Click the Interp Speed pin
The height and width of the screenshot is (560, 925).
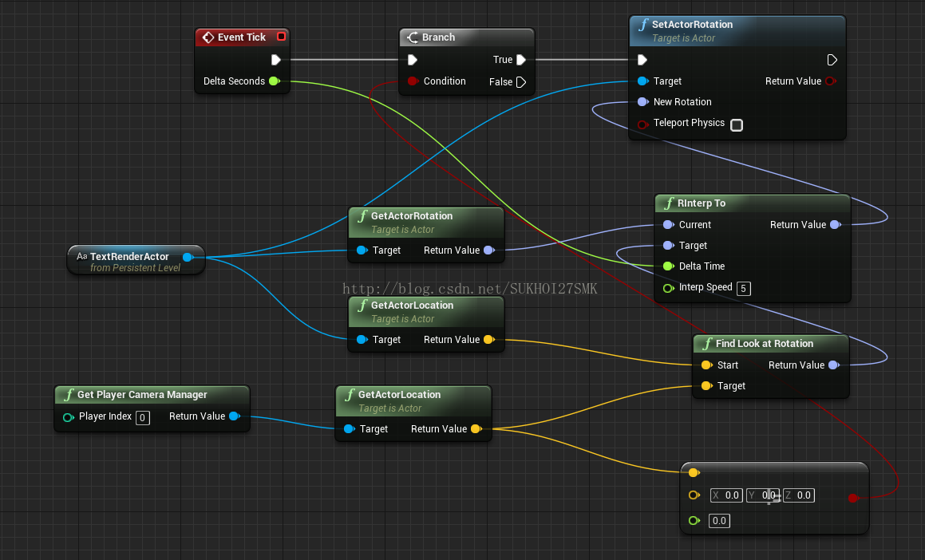[668, 288]
